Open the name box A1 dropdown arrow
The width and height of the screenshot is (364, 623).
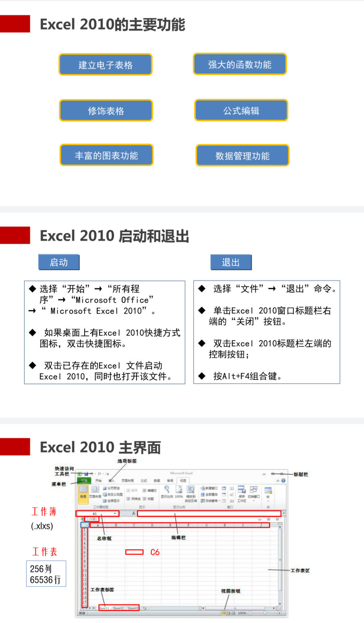[115, 513]
